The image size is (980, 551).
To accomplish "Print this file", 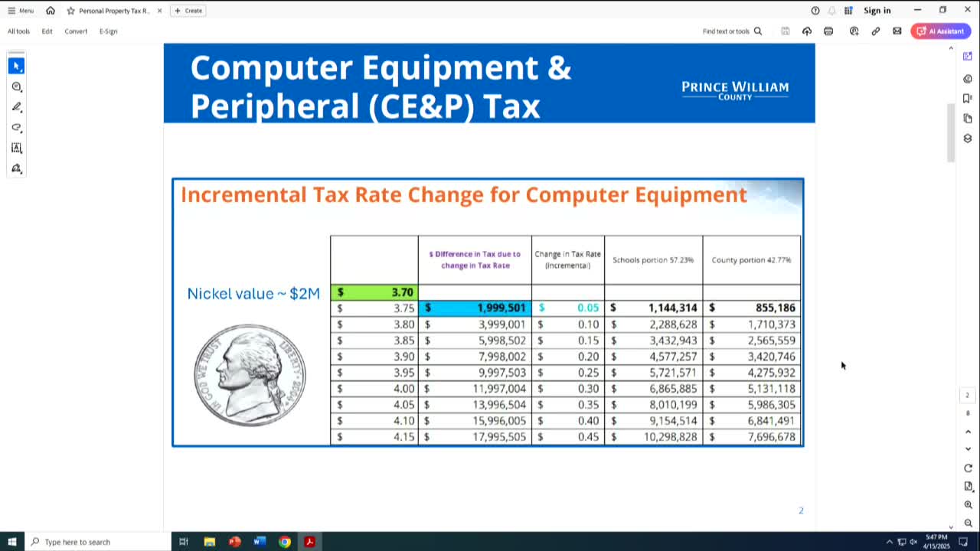I will click(x=828, y=31).
